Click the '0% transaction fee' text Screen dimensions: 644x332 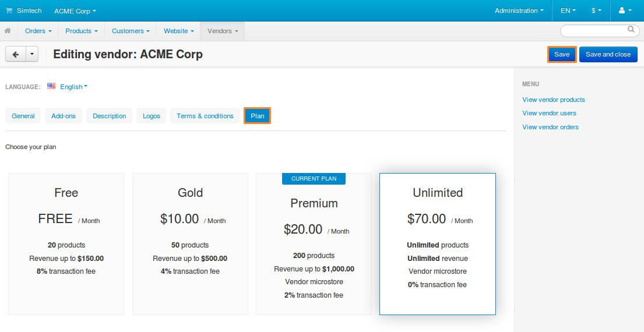(438, 284)
